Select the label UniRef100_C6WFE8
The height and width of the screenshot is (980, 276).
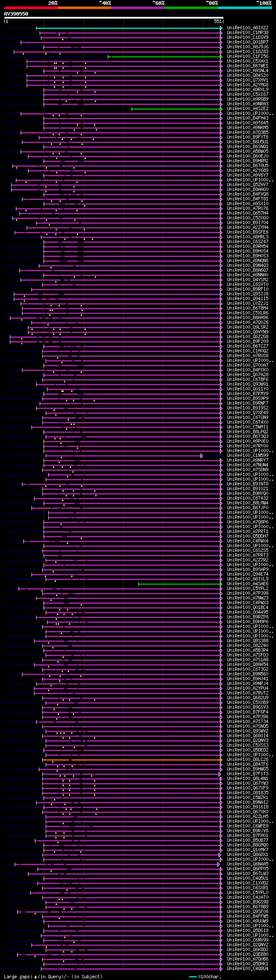[248, 826]
